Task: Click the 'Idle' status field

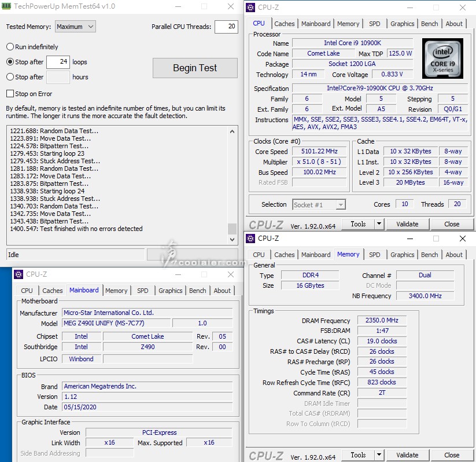Action: point(75,255)
